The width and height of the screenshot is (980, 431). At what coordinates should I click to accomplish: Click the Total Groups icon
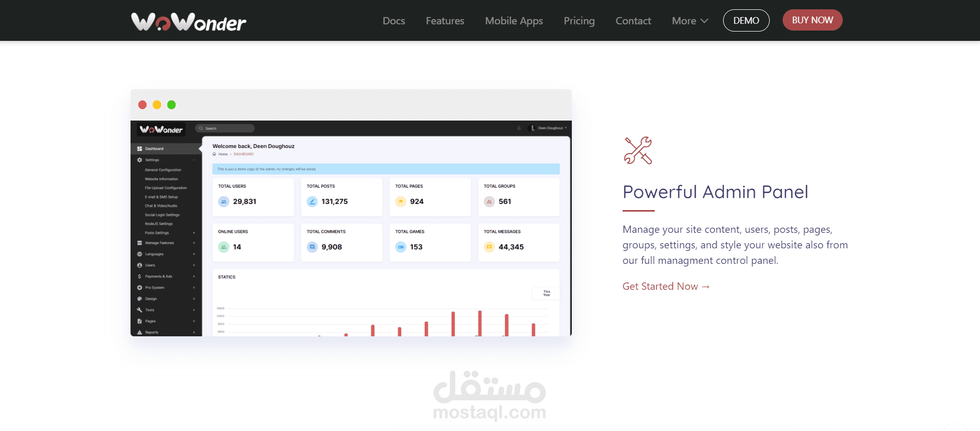point(489,202)
